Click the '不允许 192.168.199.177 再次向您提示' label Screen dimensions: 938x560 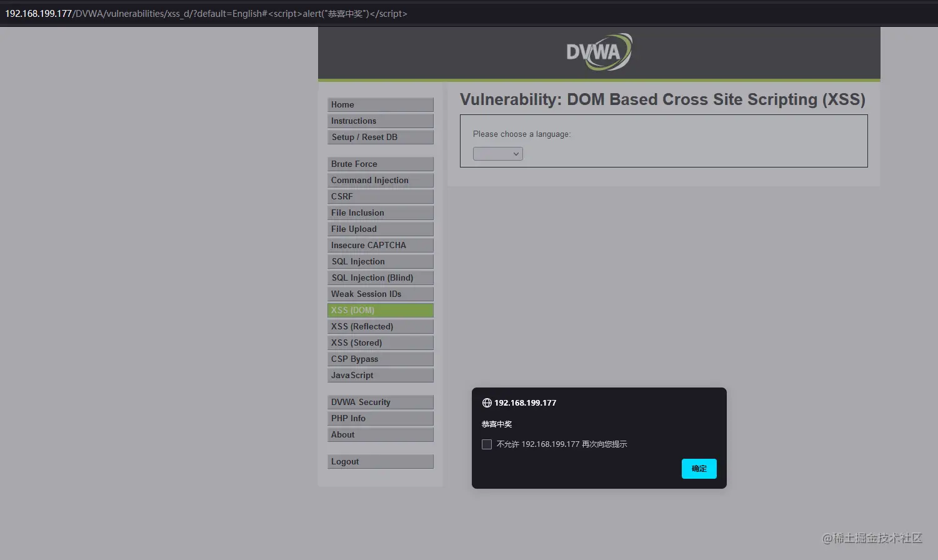click(x=562, y=444)
